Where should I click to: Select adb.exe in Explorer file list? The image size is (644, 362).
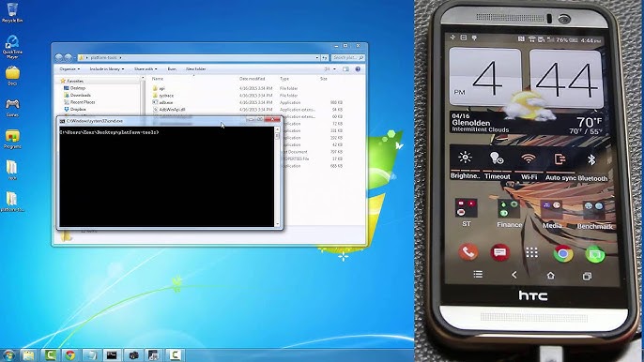[x=162, y=102]
